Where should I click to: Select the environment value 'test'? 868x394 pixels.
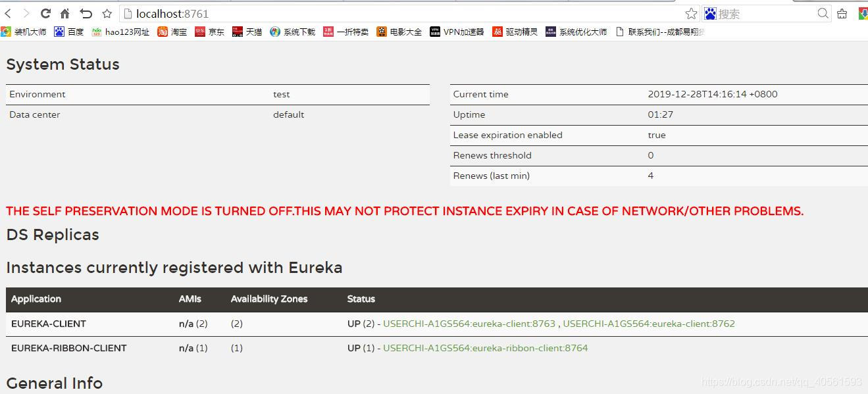[282, 94]
